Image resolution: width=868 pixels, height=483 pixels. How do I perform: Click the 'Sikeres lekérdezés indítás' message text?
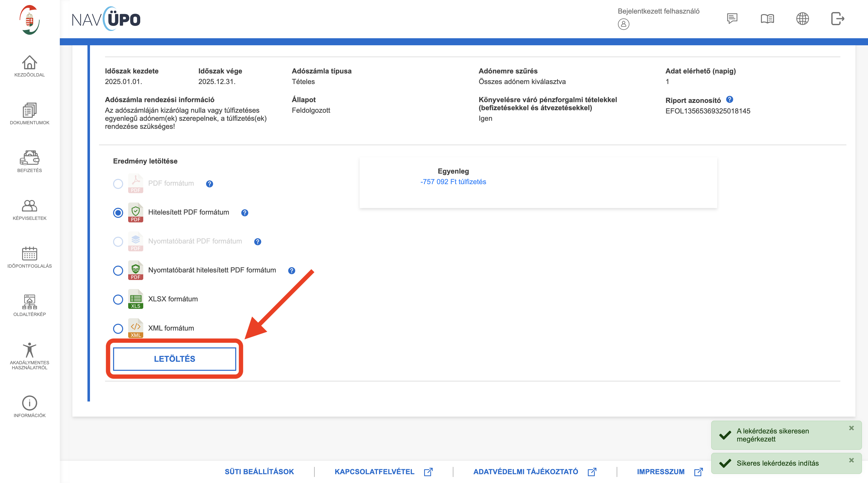click(x=777, y=463)
